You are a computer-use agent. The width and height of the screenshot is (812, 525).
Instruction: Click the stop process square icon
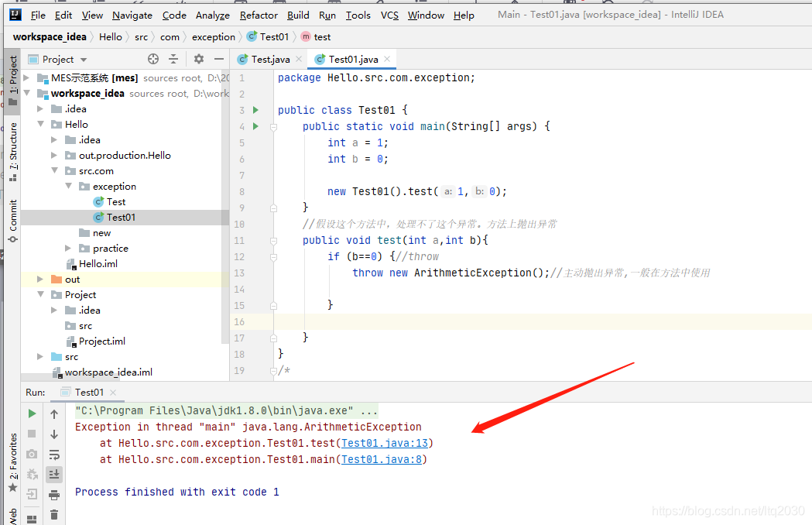coord(32,434)
